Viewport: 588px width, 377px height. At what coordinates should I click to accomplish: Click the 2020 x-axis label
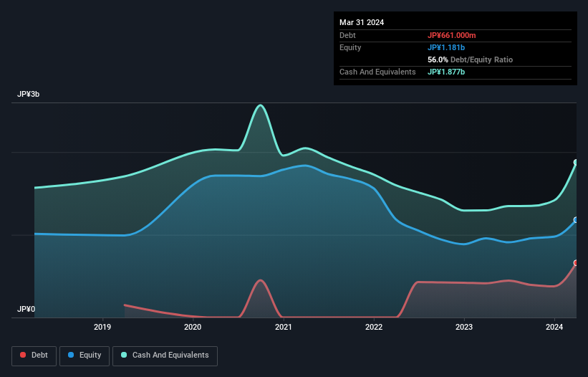pyautogui.click(x=193, y=327)
